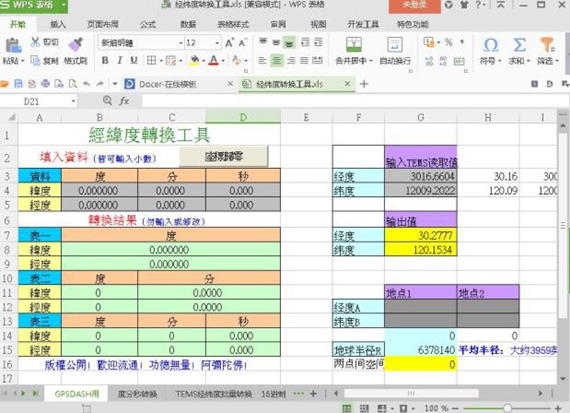The width and height of the screenshot is (570, 413).
Task: Add a new document tab with plus
Action: tap(364, 84)
